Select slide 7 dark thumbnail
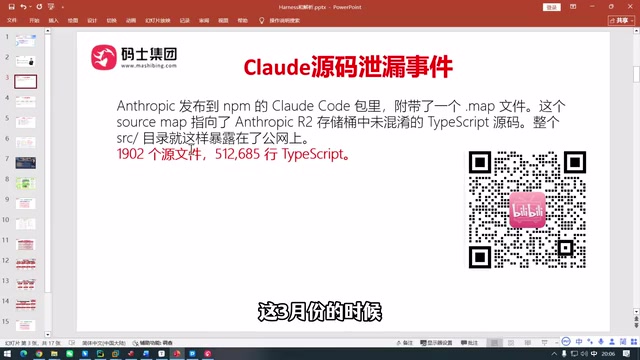 pos(26,163)
